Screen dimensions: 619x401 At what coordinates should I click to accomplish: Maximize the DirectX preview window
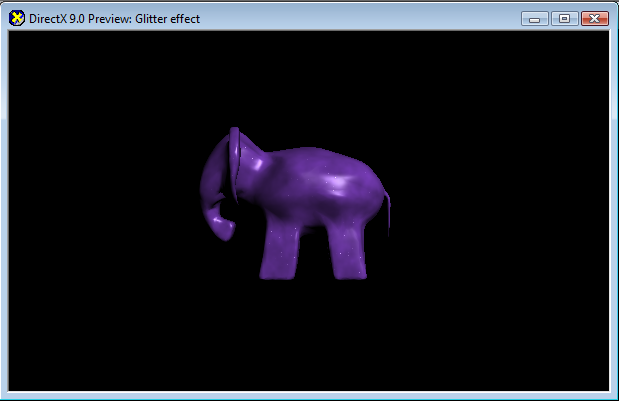coord(564,18)
